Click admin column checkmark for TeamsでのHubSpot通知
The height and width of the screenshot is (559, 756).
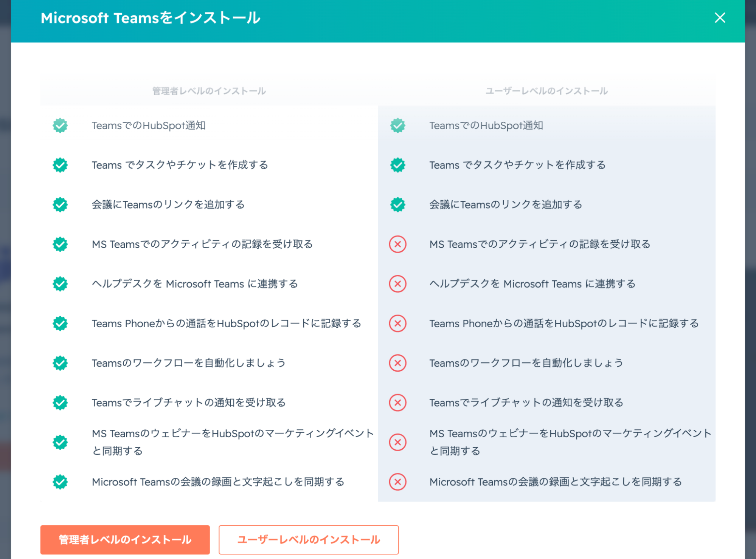(60, 125)
